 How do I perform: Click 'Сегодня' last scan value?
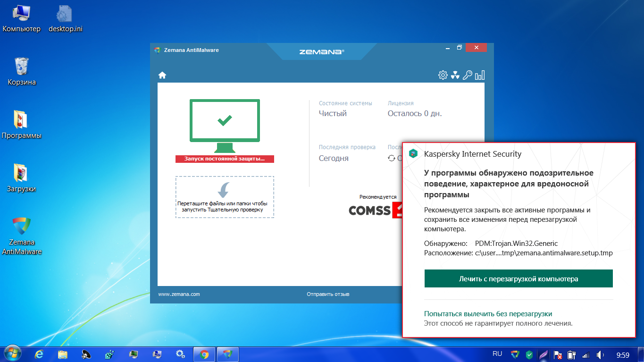tap(334, 158)
